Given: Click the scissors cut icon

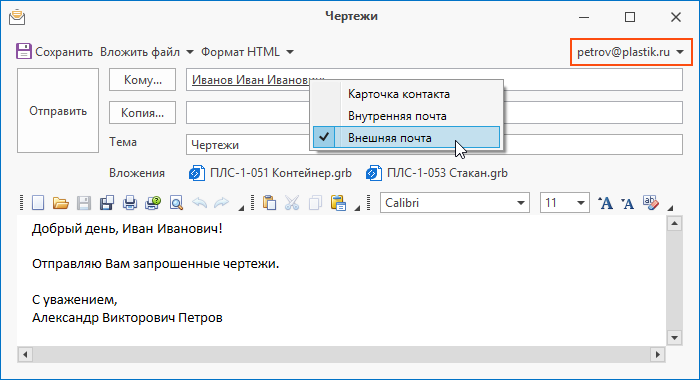Looking at the screenshot, I should (292, 203).
